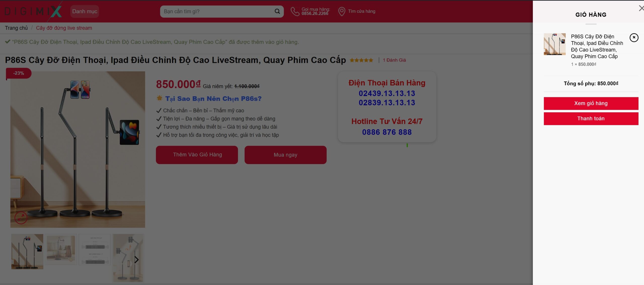Click the five-star rating

pyautogui.click(x=361, y=60)
